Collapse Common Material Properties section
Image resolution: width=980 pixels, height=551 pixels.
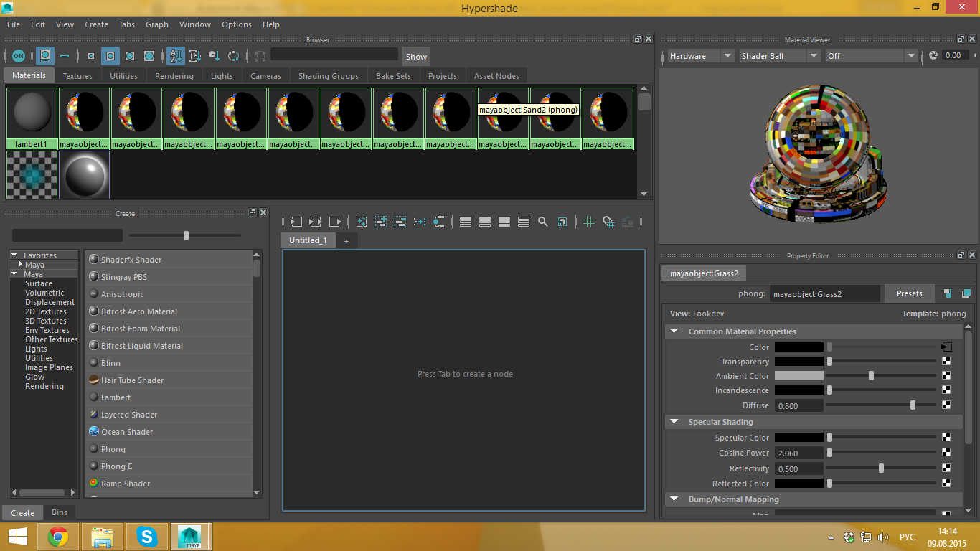(x=674, y=331)
